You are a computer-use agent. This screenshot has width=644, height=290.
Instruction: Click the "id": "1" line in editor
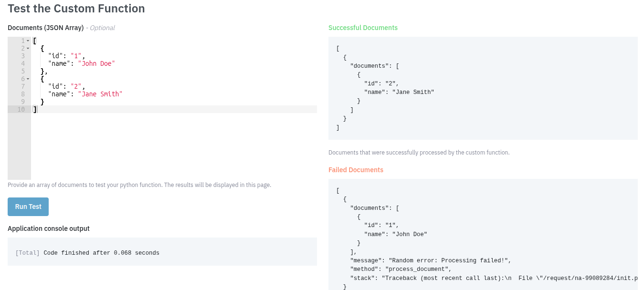coord(66,56)
